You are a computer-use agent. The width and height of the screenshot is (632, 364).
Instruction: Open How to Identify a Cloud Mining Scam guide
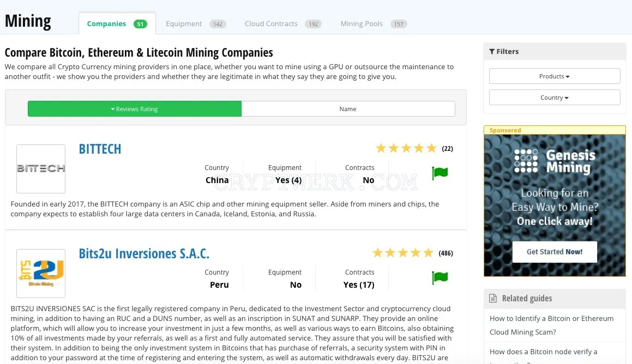[551, 325]
